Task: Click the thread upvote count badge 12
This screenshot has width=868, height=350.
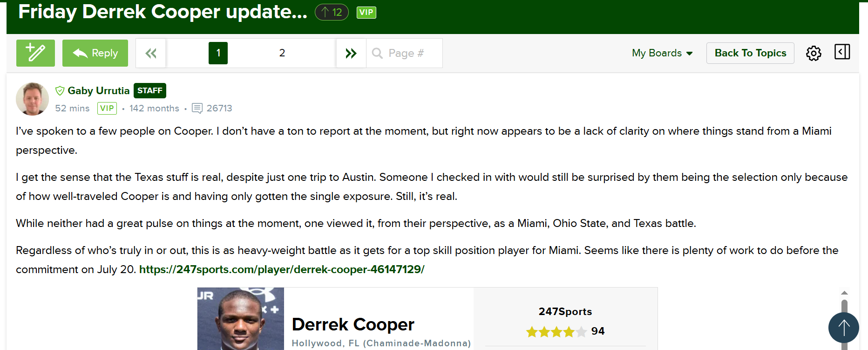Action: pyautogui.click(x=332, y=12)
